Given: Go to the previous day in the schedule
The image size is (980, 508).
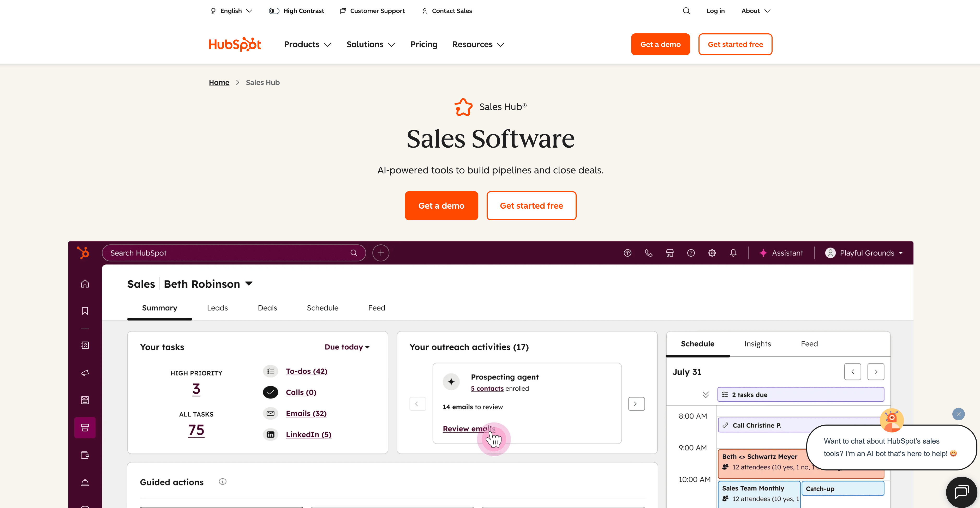Looking at the screenshot, I should [x=853, y=372].
